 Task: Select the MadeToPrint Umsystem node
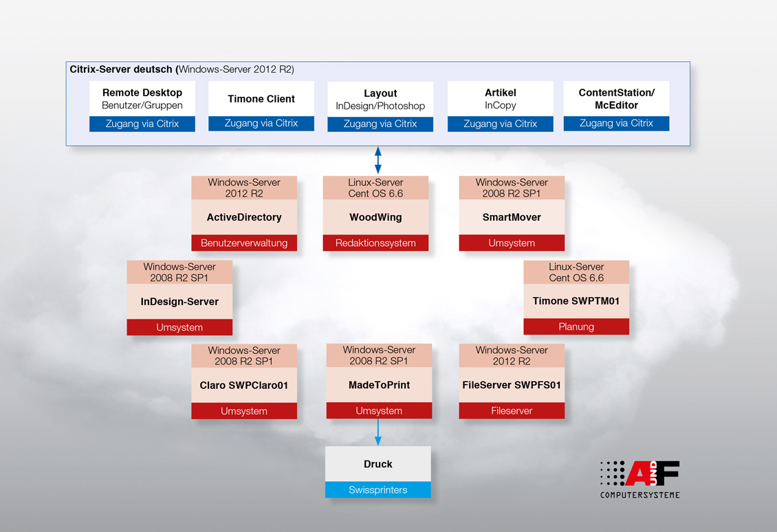point(379,381)
